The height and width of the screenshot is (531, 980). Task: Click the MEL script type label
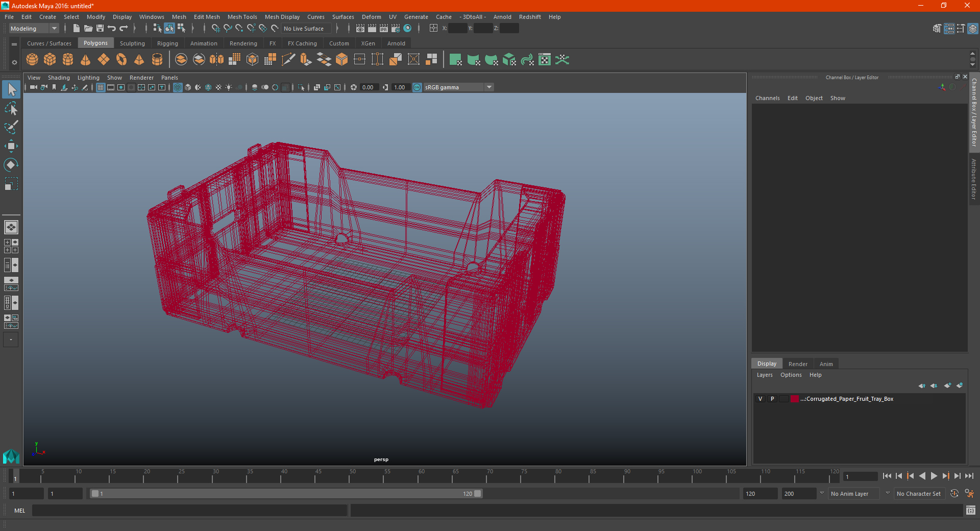[20, 511]
